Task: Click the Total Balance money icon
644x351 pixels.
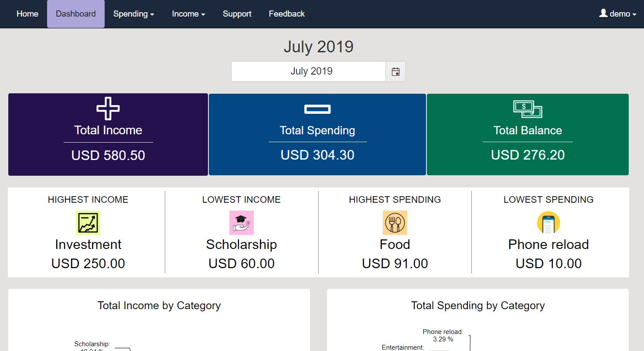Action: (528, 109)
